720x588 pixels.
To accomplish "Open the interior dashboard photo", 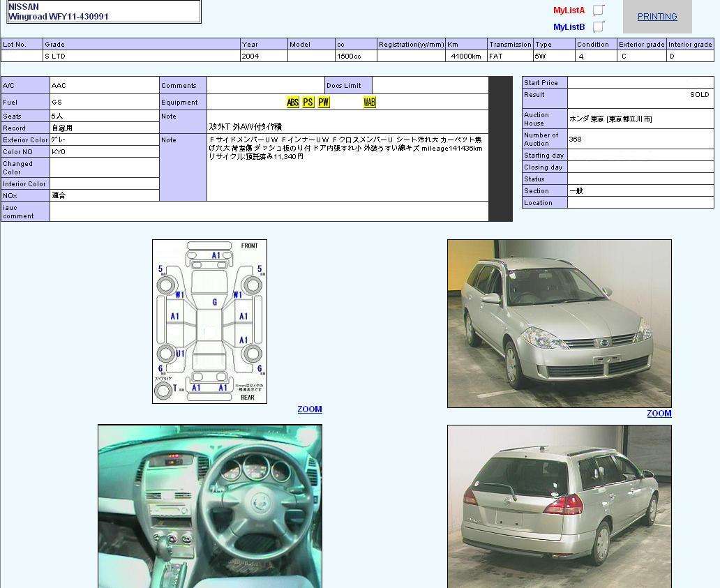I will click(x=210, y=506).
